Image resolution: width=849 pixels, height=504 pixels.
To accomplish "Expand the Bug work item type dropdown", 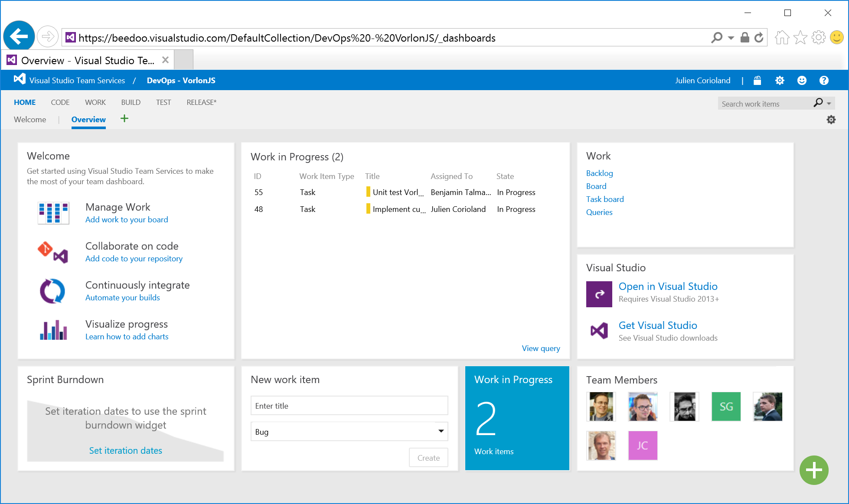I will [x=441, y=431].
